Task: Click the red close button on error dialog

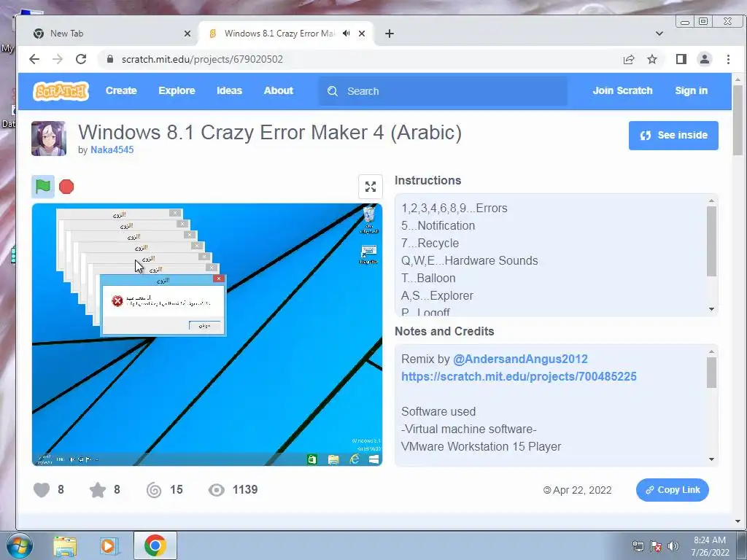Action: pyautogui.click(x=219, y=279)
